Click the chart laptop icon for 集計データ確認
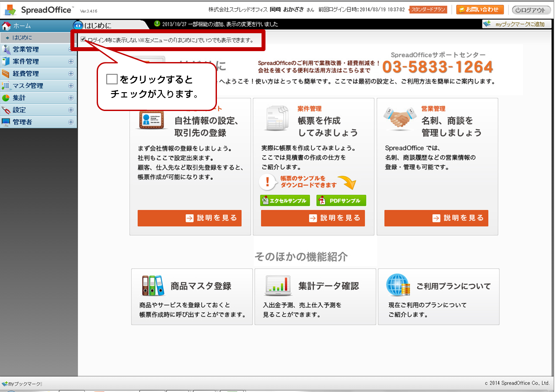This screenshot has height=392, width=555. [278, 286]
